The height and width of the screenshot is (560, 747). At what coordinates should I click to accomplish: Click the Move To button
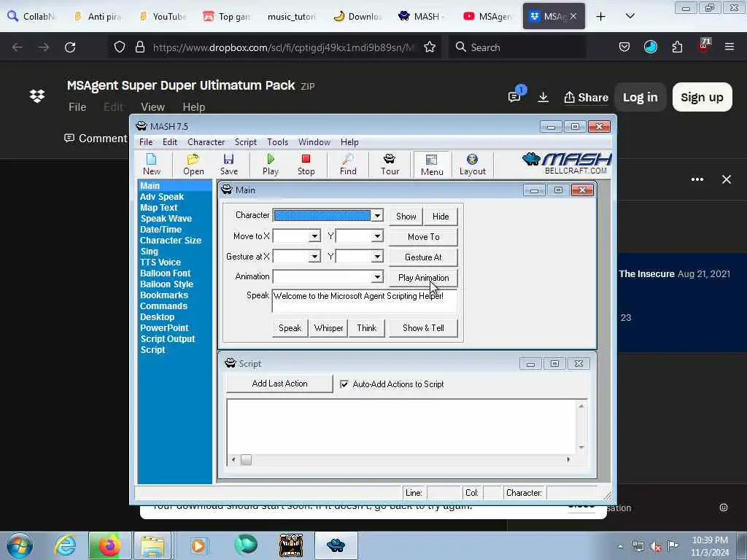point(424,237)
